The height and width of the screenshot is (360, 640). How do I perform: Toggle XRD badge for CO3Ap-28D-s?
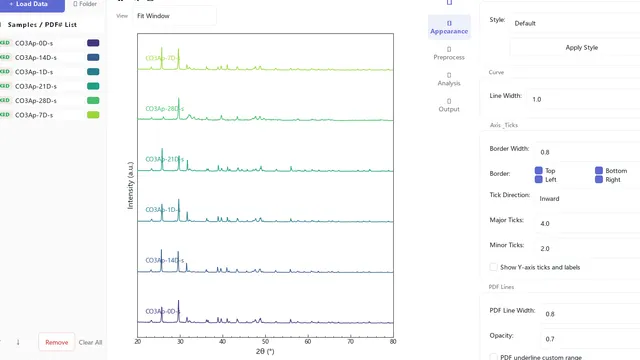5,100
